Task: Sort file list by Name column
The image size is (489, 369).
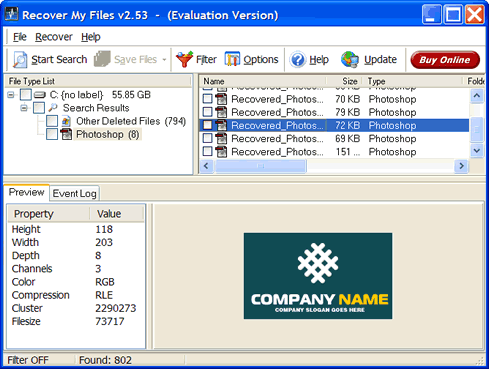Action: (262, 81)
